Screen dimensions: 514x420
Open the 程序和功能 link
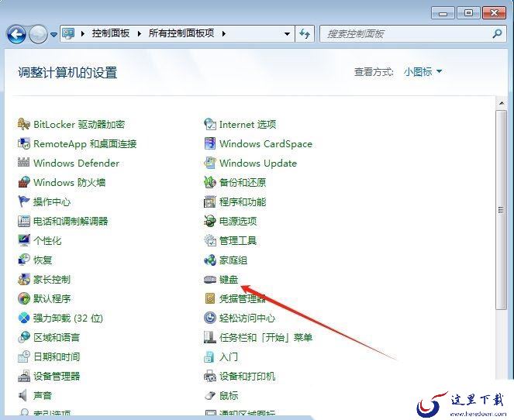[x=242, y=201]
